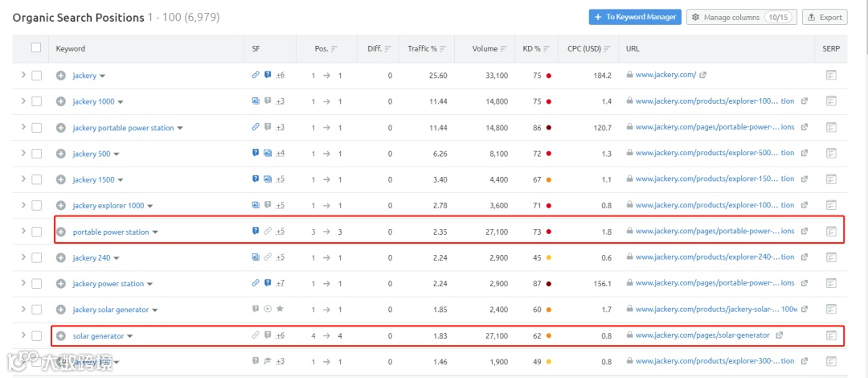Check the jackery row checkbox
The width and height of the screenshot is (868, 378).
point(36,76)
